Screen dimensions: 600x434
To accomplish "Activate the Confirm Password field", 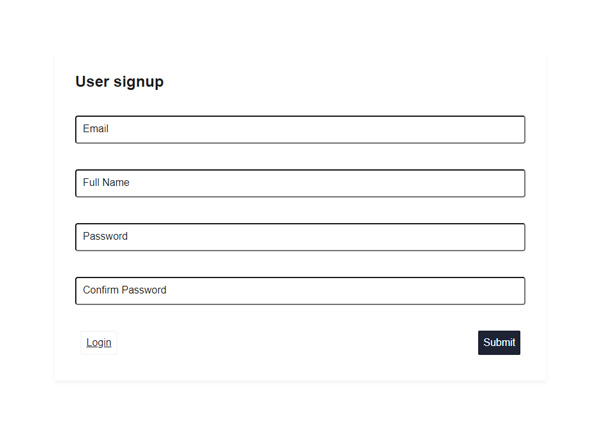I will click(x=300, y=291).
